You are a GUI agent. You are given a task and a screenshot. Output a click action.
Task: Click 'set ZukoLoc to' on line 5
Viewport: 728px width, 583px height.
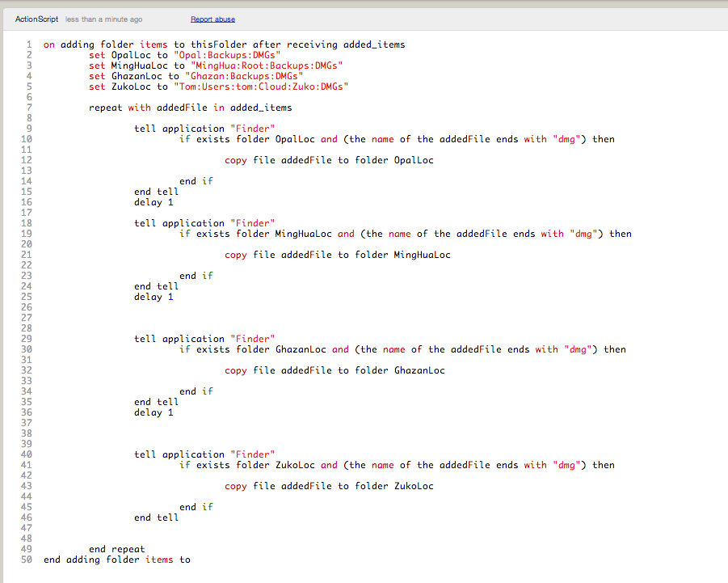tap(128, 87)
